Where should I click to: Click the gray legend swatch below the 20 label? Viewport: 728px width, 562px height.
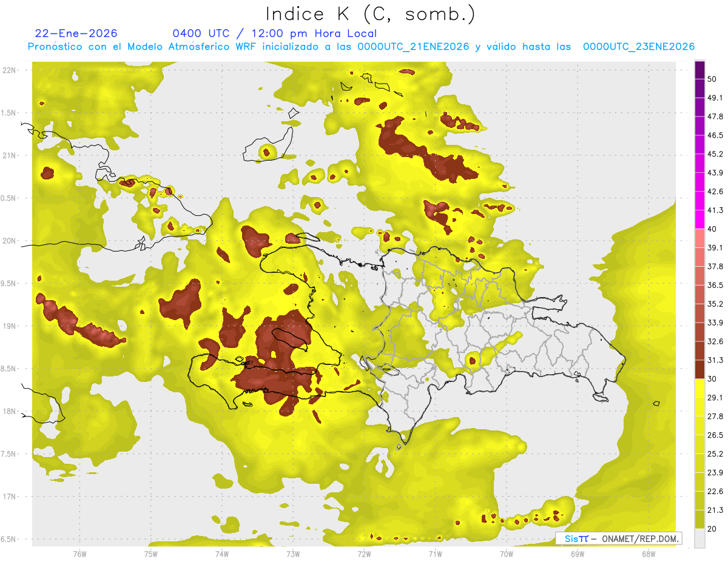coord(699,538)
